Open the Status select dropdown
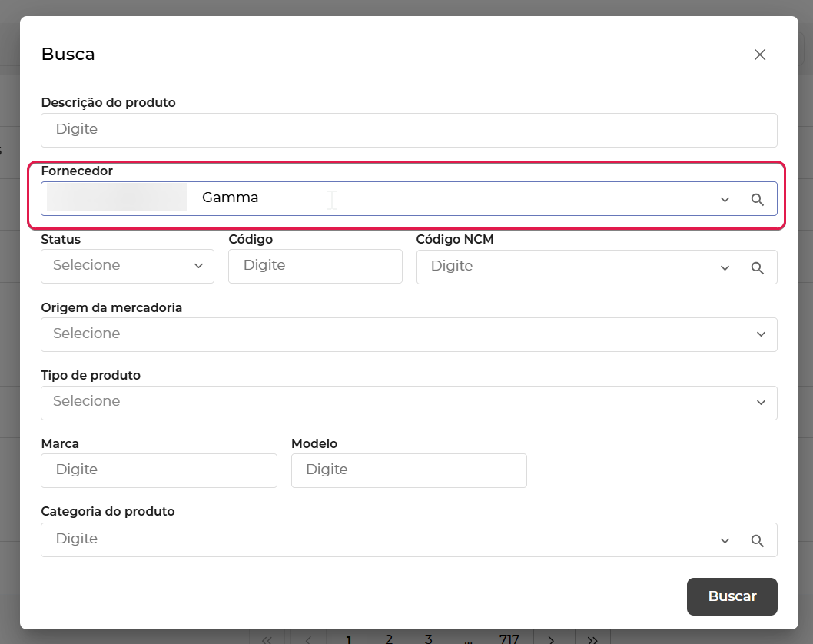Viewport: 813px width, 644px height. click(x=127, y=266)
